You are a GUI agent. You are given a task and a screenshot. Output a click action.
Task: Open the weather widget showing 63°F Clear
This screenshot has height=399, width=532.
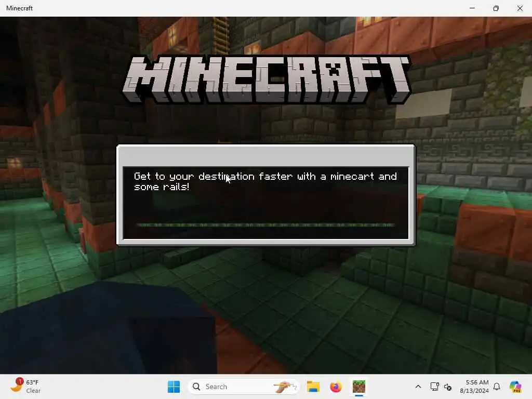pyautogui.click(x=25, y=387)
